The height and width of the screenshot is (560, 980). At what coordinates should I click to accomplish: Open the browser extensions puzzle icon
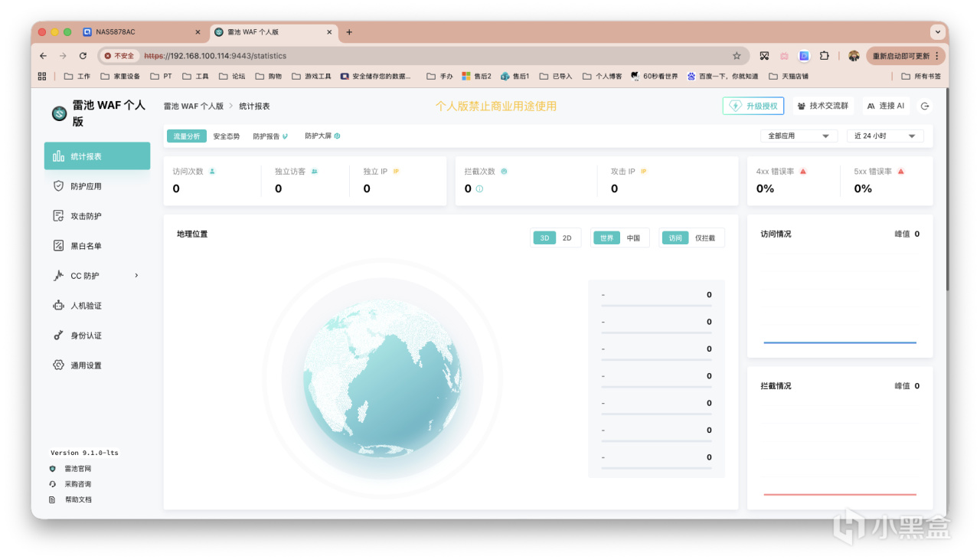[825, 56]
